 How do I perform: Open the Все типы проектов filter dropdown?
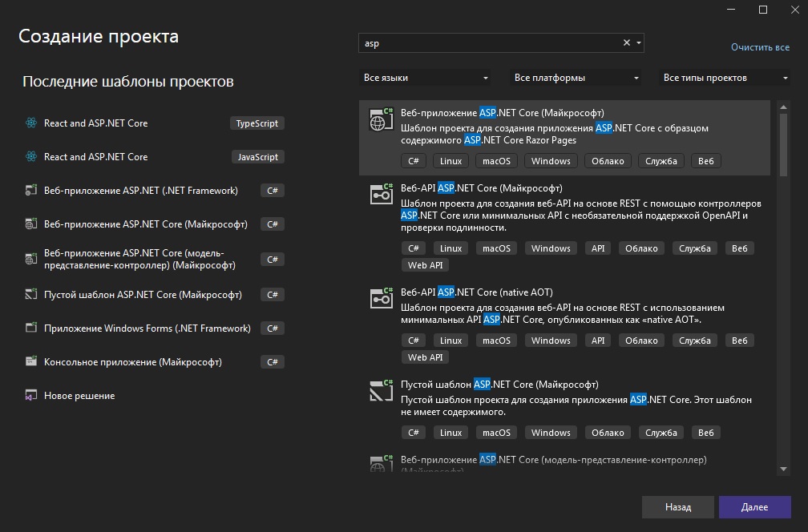click(725, 78)
